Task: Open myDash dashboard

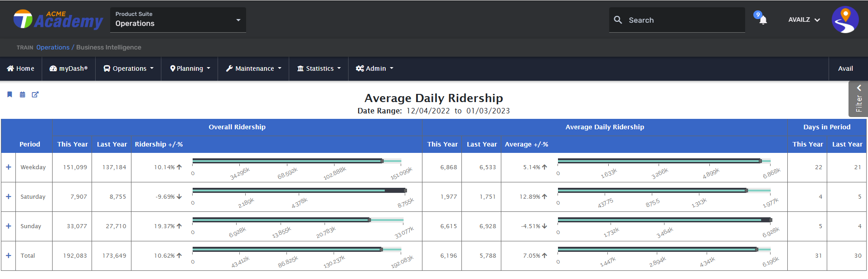Action: (68, 69)
